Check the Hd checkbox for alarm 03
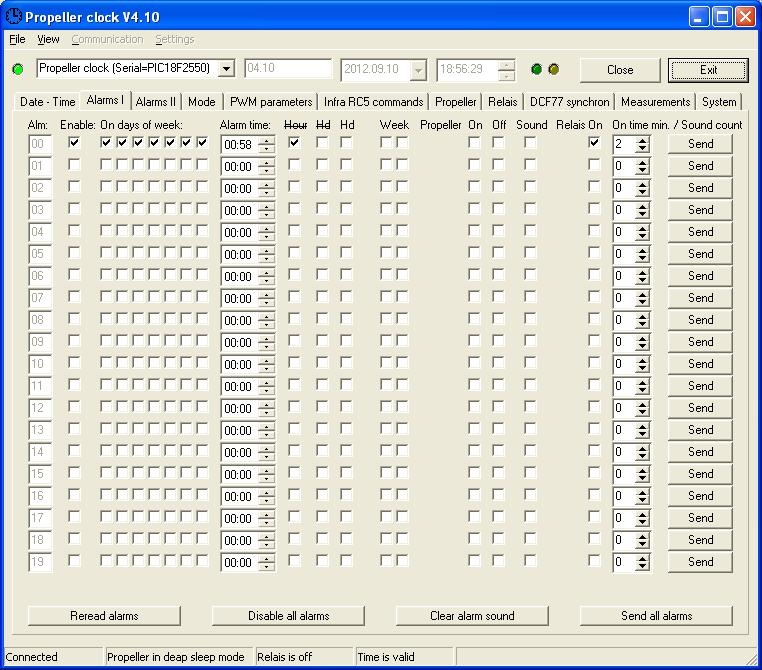Image resolution: width=762 pixels, height=670 pixels. pos(346,208)
